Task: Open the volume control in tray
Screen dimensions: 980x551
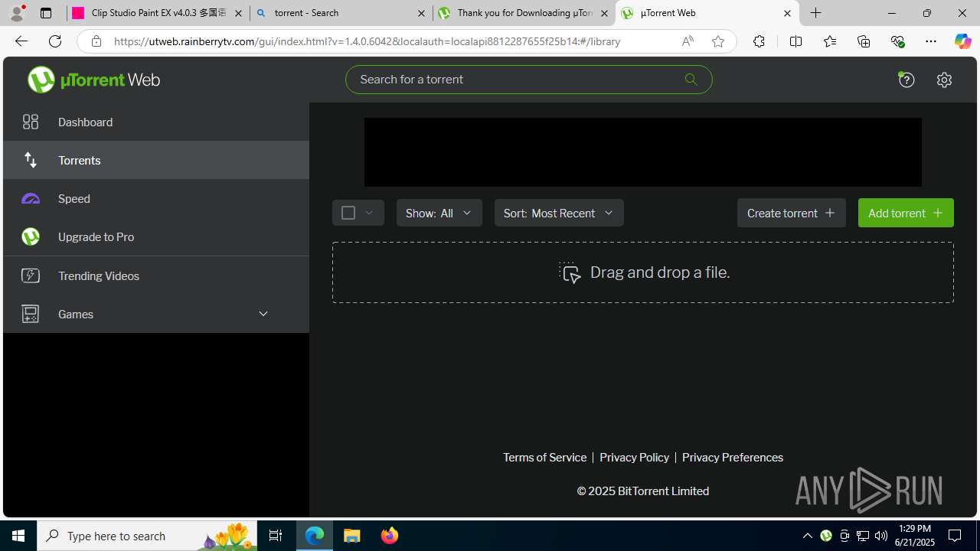Action: [x=880, y=536]
